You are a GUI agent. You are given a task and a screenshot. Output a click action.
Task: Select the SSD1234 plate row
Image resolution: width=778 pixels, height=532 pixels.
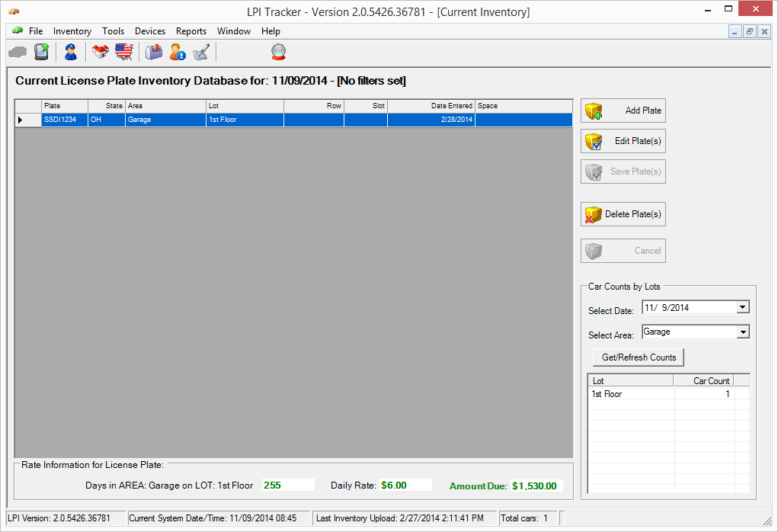pos(65,120)
